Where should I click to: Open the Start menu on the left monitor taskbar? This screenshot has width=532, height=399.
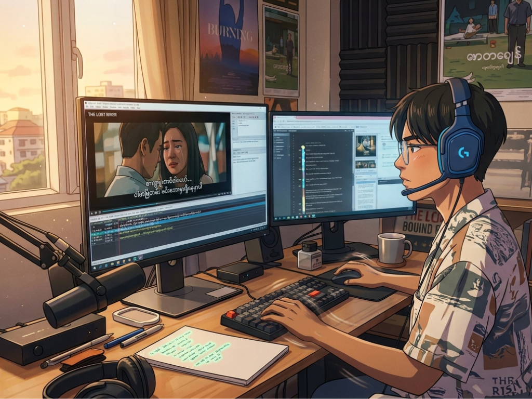(x=95, y=268)
